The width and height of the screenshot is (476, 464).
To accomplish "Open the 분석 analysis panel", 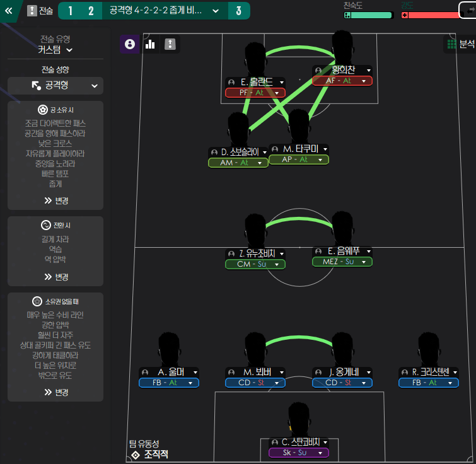I will pyautogui.click(x=461, y=44).
